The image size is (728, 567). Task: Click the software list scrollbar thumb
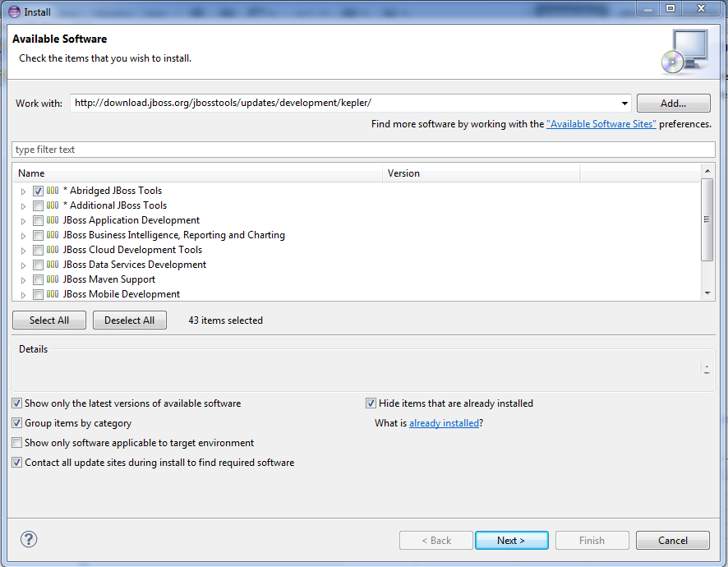[707, 219]
